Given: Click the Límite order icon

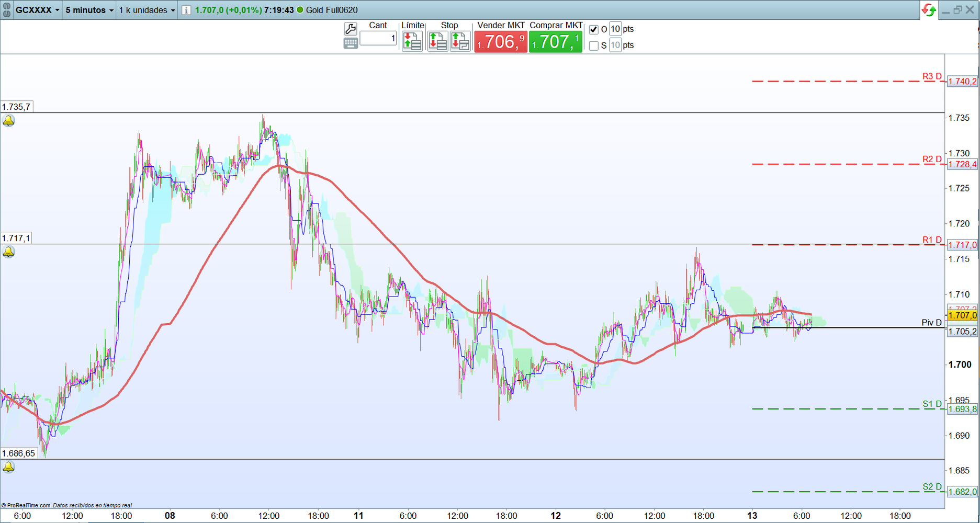Looking at the screenshot, I should tap(412, 41).
